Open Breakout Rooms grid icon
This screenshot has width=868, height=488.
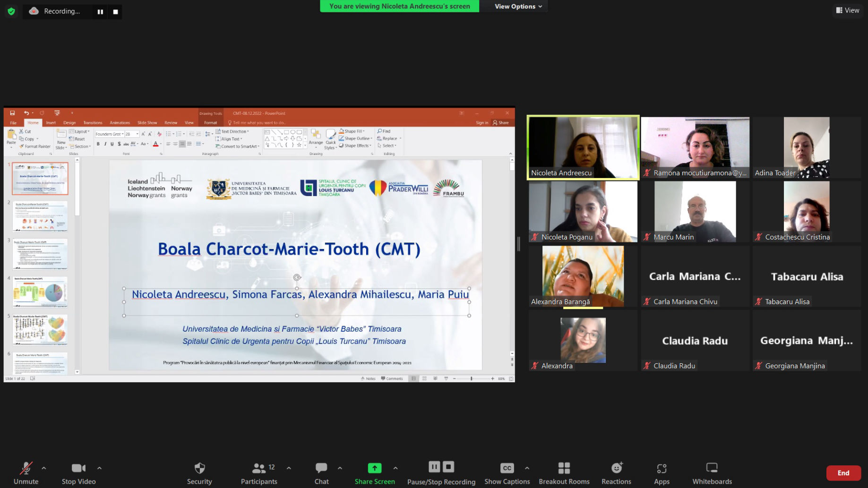tap(564, 468)
